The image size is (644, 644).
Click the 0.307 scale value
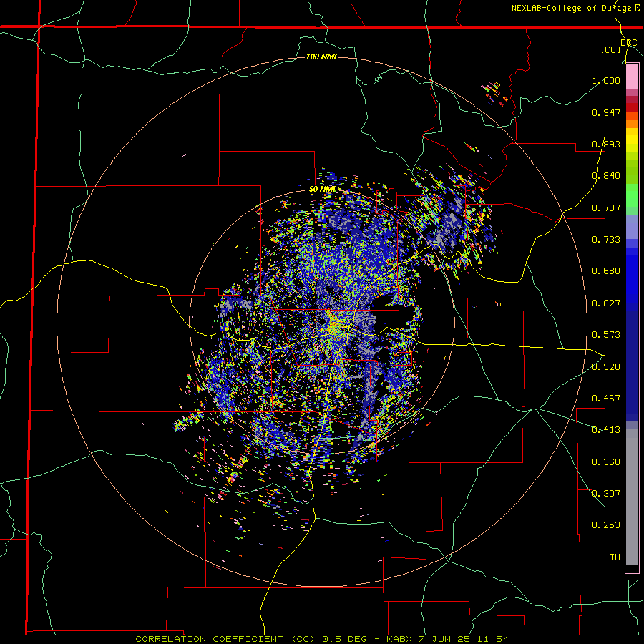(x=606, y=494)
